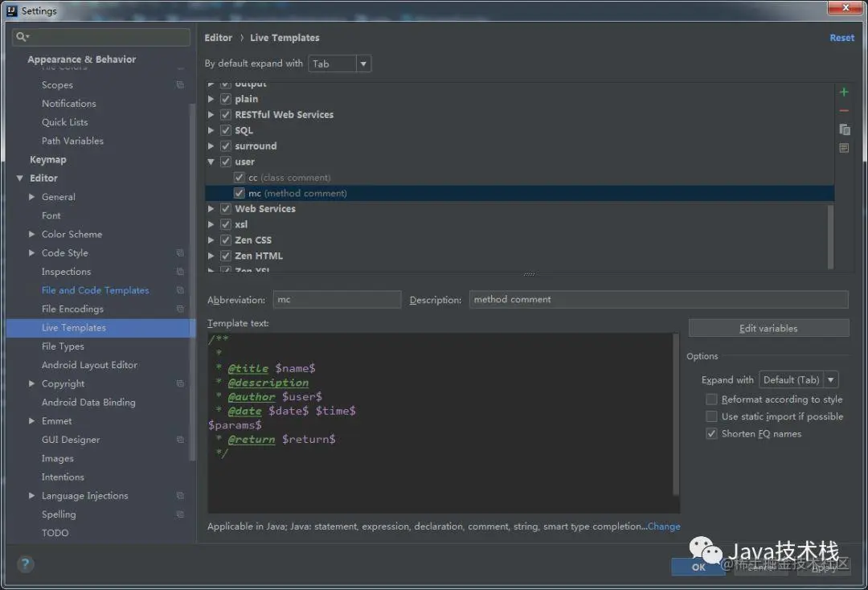Remove selected template with minus icon
868x590 pixels.
(x=844, y=111)
